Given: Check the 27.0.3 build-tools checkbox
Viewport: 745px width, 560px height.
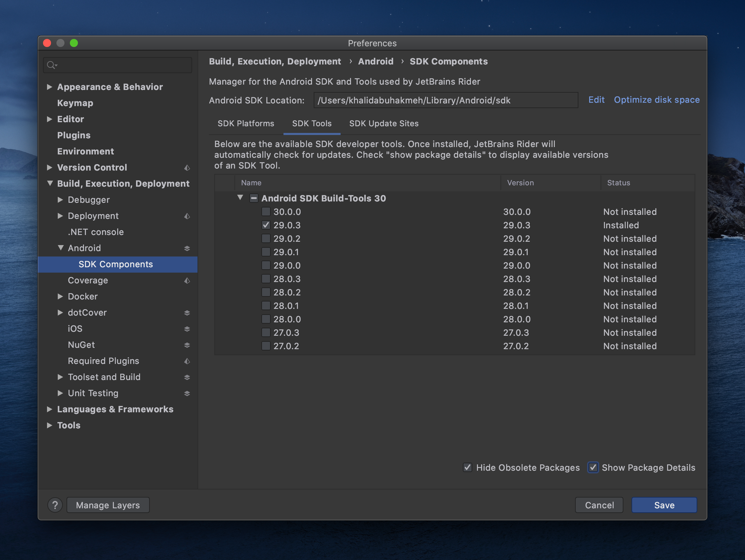Looking at the screenshot, I should tap(266, 332).
